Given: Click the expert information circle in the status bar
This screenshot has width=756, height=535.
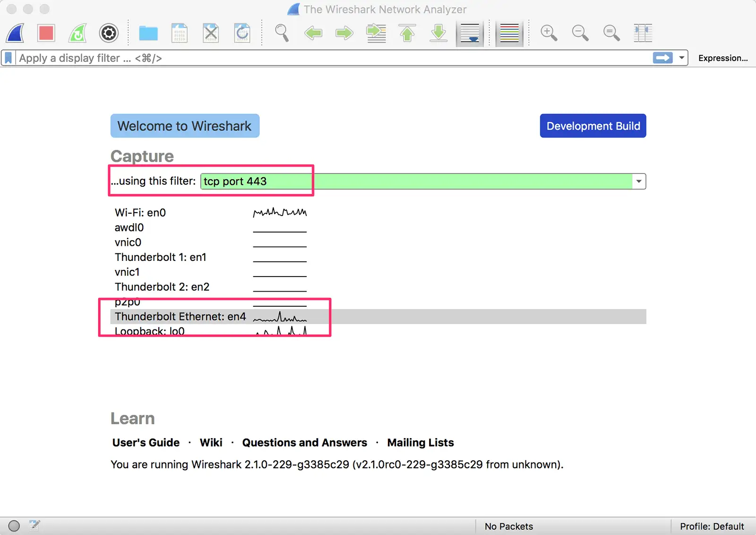Looking at the screenshot, I should coord(14,526).
